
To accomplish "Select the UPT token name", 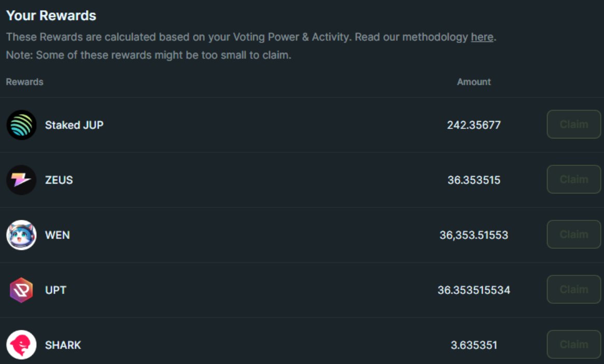I will coord(56,290).
